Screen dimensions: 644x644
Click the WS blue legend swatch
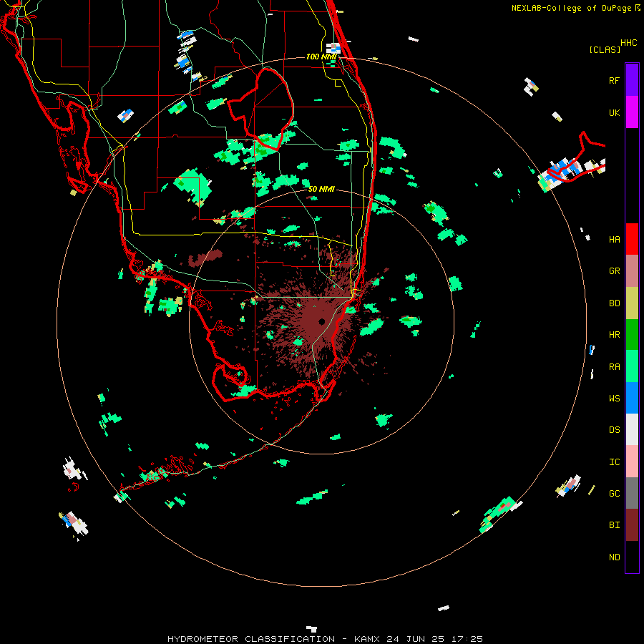632,398
